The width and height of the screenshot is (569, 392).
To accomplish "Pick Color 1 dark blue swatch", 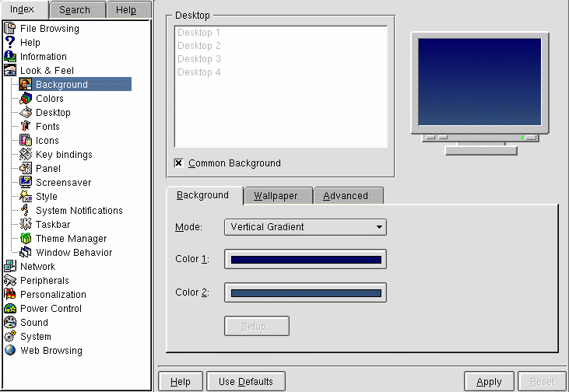I will click(306, 260).
